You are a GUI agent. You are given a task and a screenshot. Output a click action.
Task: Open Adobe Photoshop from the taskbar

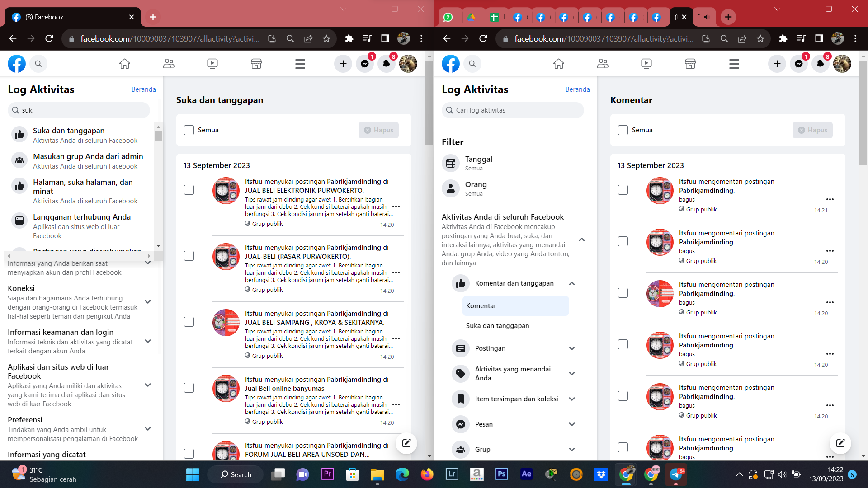[501, 474]
